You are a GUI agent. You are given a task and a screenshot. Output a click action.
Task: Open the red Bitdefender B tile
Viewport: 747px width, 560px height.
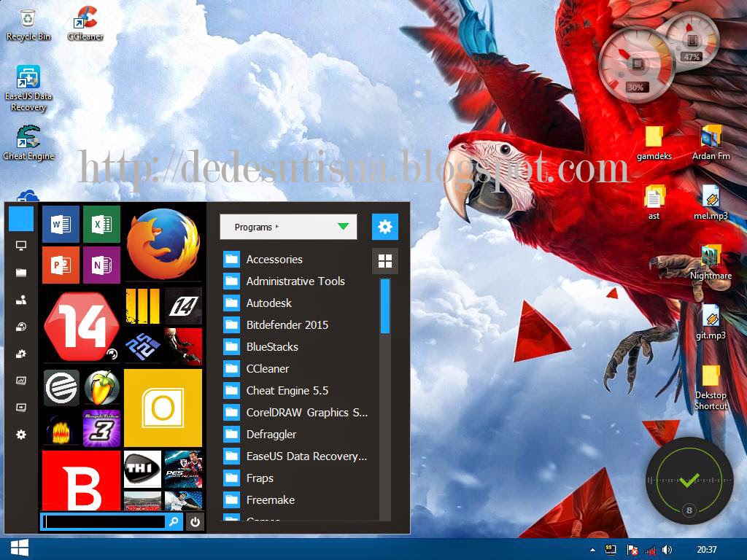click(x=81, y=481)
